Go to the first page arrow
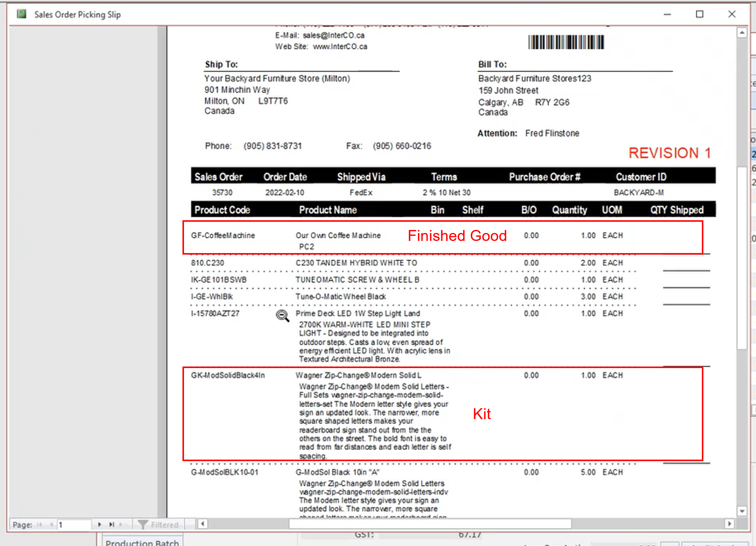Image resolution: width=756 pixels, height=546 pixels. coord(39,524)
